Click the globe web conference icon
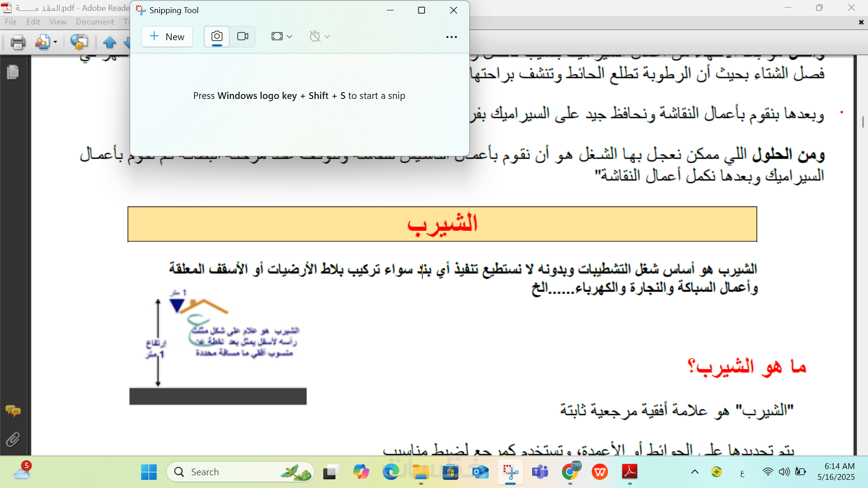 [x=79, y=42]
